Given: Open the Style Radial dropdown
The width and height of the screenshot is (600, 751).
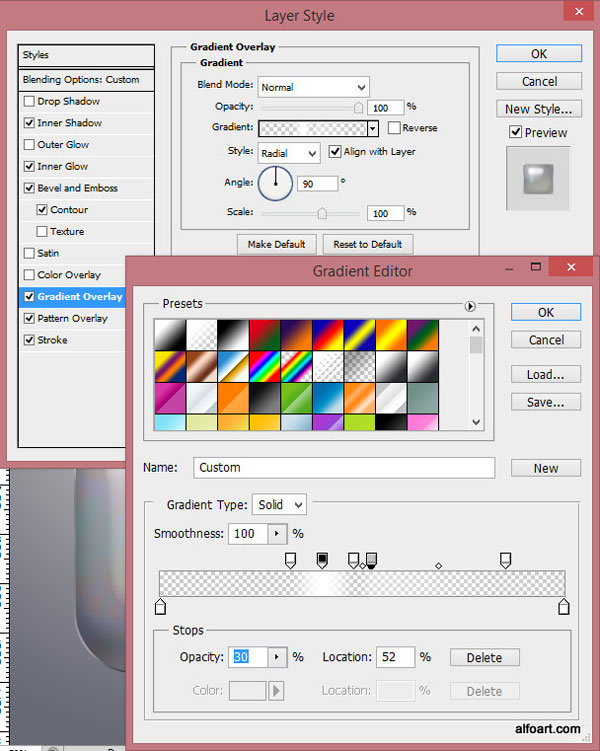Looking at the screenshot, I should 289,153.
